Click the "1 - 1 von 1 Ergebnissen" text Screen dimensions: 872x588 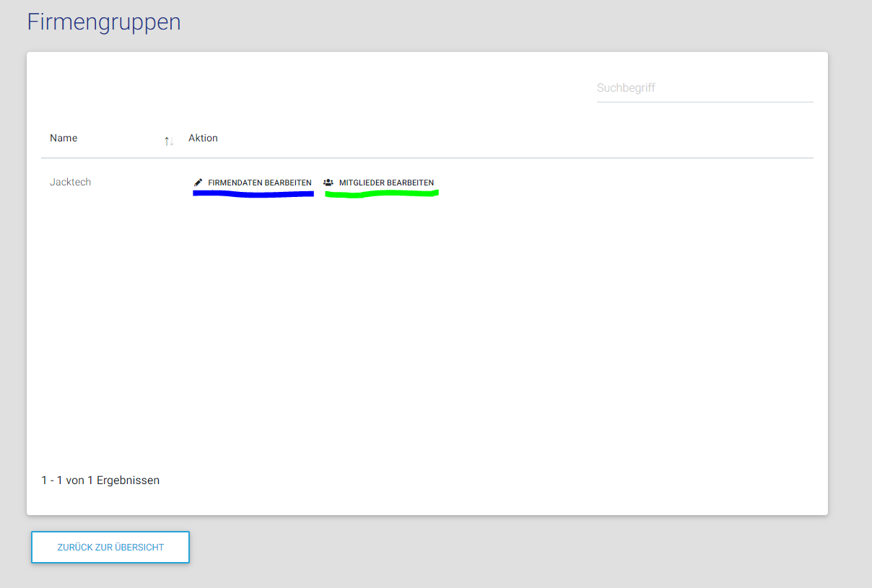tap(100, 480)
